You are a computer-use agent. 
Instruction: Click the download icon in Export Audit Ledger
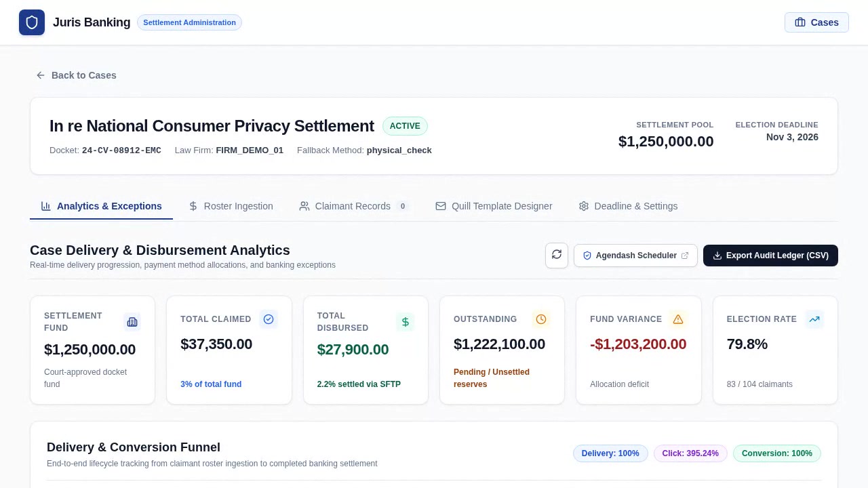coord(717,256)
